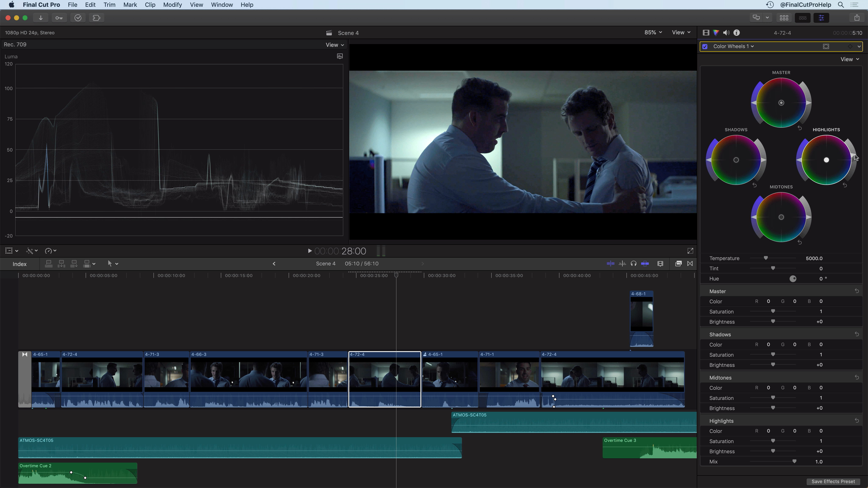Play the timeline from the viewer
This screenshot has height=488, width=868.
pyautogui.click(x=310, y=251)
